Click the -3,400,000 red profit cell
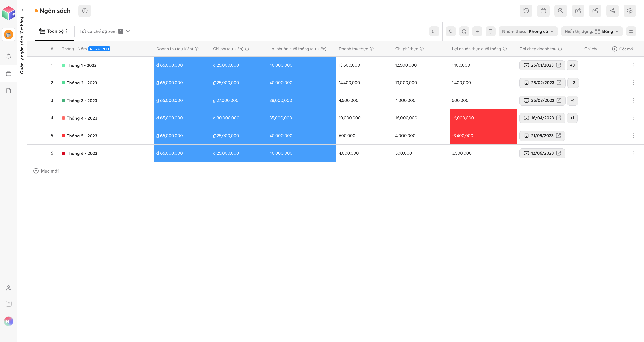 (483, 136)
